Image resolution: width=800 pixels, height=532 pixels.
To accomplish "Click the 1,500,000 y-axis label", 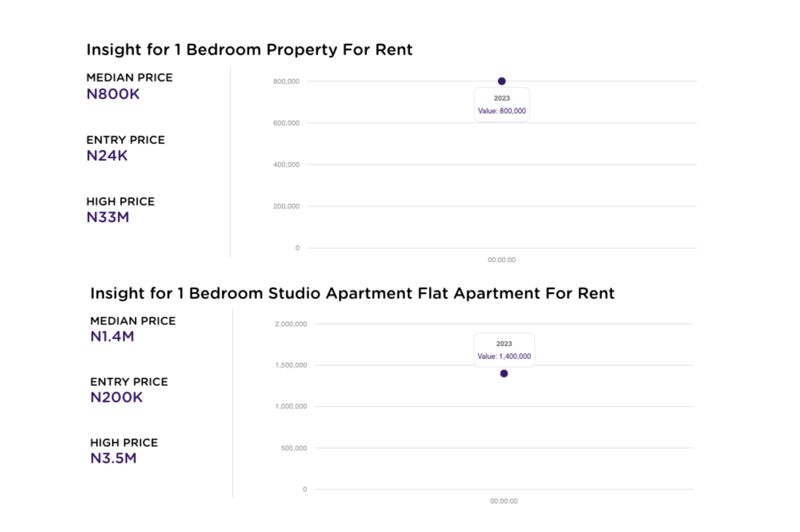I will click(291, 365).
